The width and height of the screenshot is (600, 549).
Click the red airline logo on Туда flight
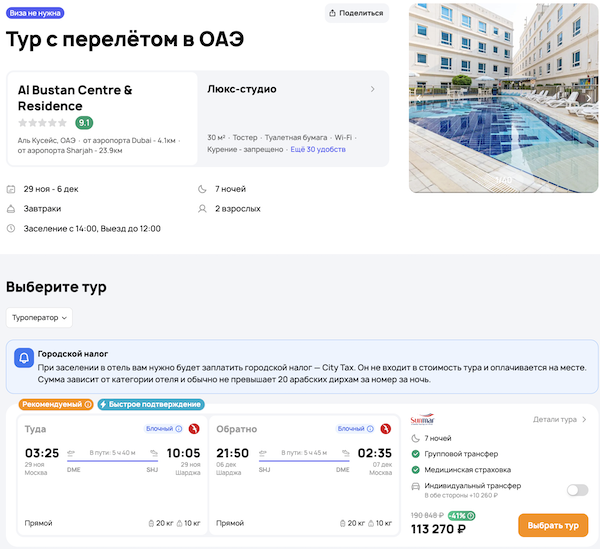coord(195,429)
